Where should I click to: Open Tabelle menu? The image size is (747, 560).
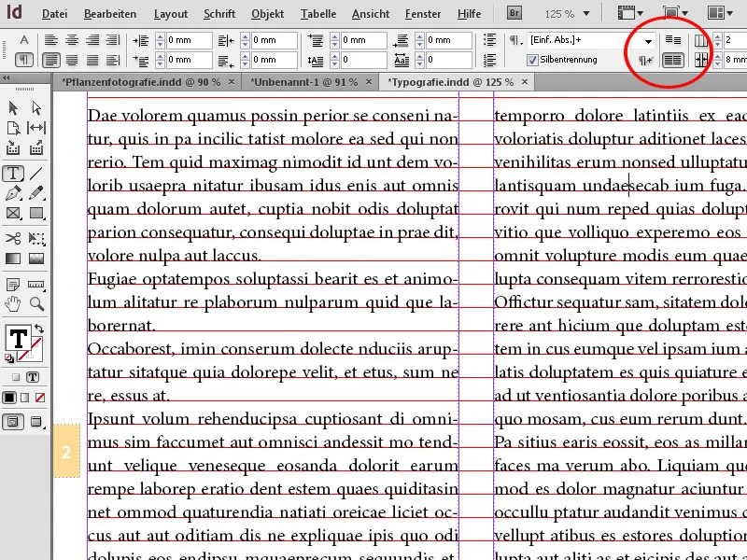pyautogui.click(x=317, y=14)
